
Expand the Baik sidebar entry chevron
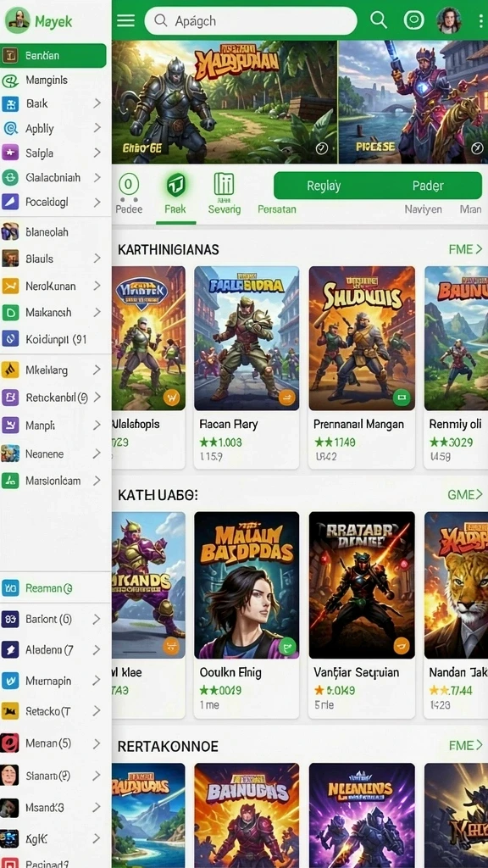click(97, 103)
